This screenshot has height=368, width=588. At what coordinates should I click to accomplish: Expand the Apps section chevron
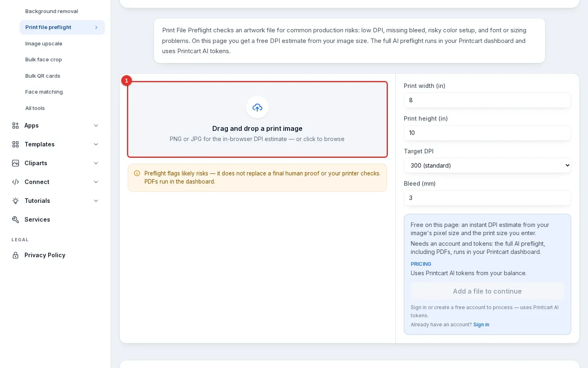(x=96, y=126)
